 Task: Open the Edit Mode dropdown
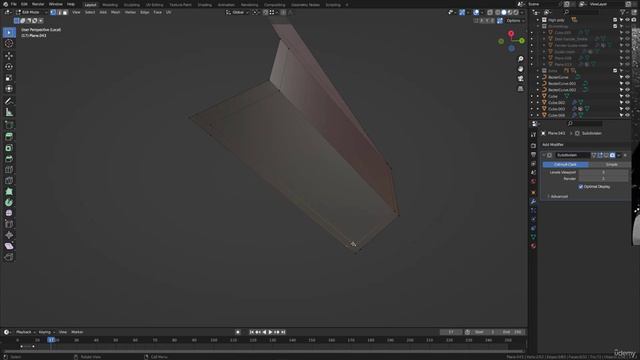(31, 12)
